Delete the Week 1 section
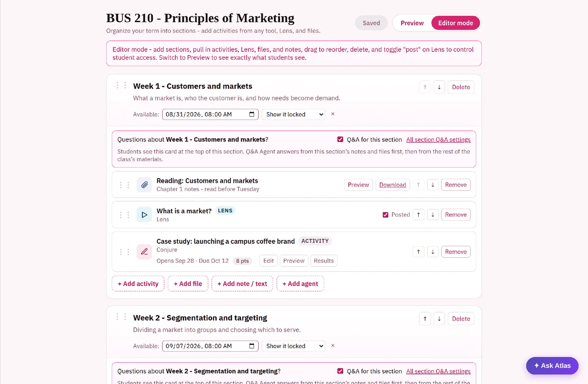Image resolution: width=588 pixels, height=384 pixels. click(461, 87)
